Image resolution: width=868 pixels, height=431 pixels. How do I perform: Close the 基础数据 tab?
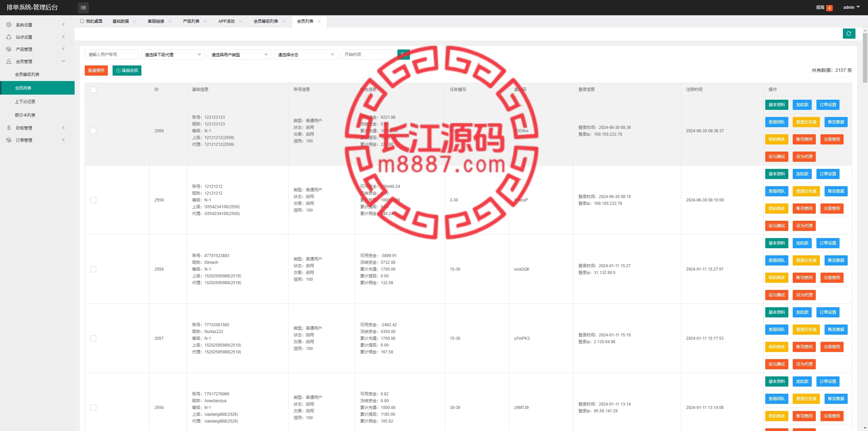(135, 21)
